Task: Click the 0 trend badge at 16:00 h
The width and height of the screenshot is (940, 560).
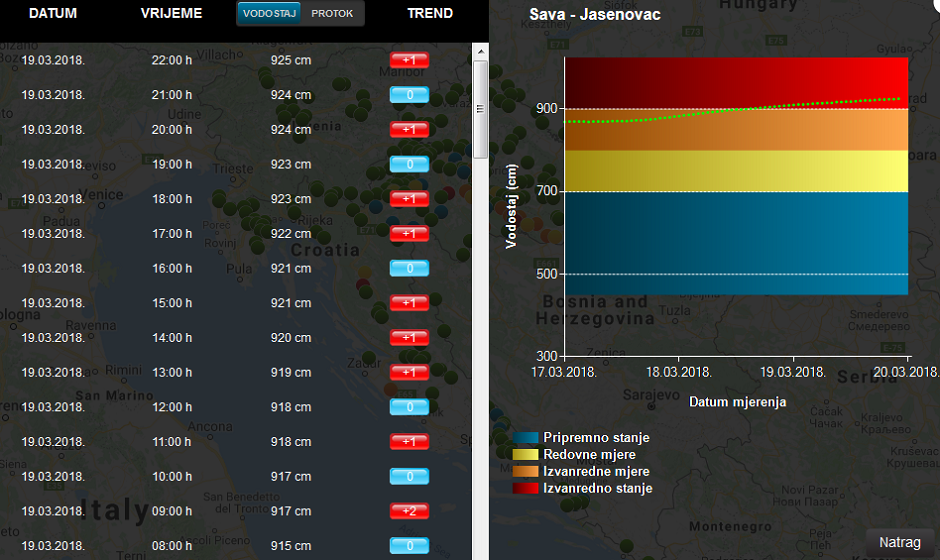Action: click(x=409, y=268)
